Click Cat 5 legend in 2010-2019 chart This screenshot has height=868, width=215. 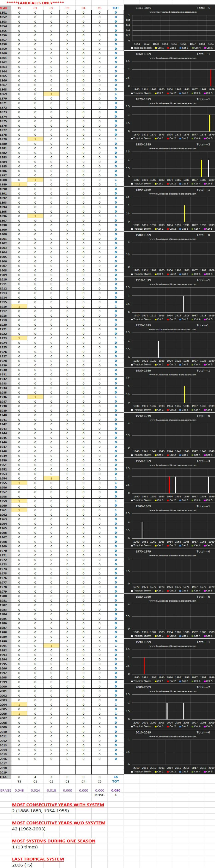(x=208, y=771)
